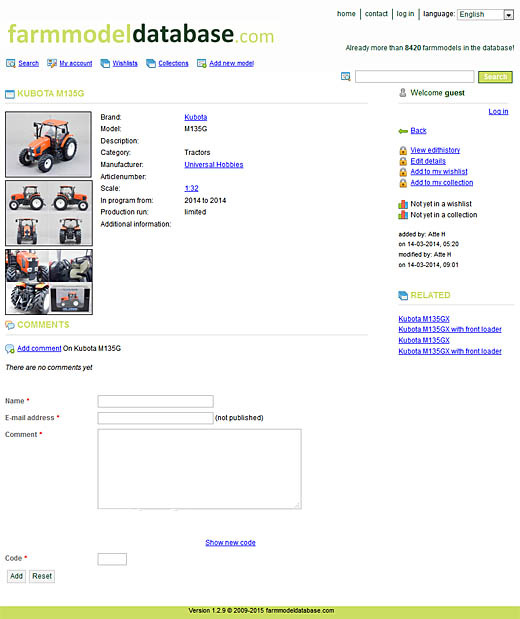Click the My account nav icon

52,63
